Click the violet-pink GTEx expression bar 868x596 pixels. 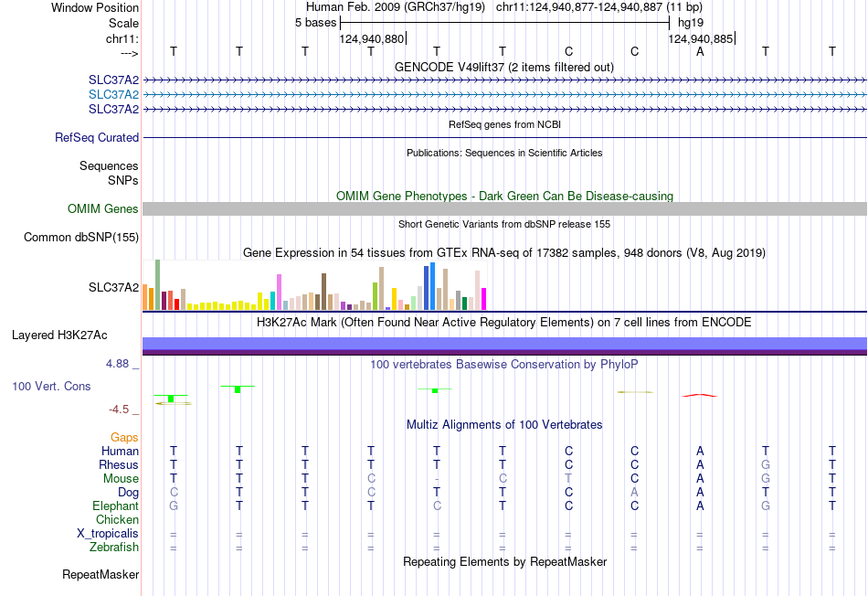[279, 292]
